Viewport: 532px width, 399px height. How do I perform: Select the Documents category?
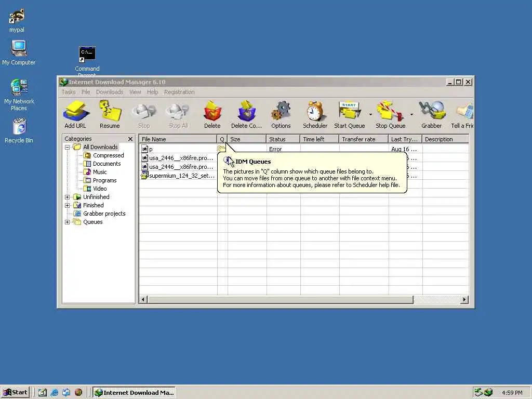(107, 164)
